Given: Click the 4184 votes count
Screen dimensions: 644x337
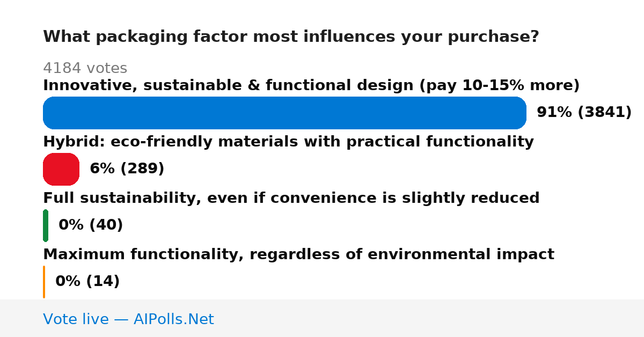Looking at the screenshot, I should [85, 68].
